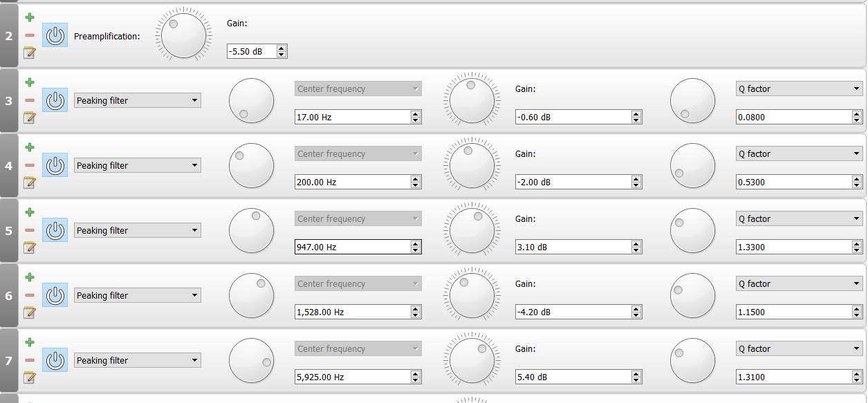Viewport: 868px width, 403px height.
Task: Open the edit-as-text icon in row 3
Action: click(29, 118)
